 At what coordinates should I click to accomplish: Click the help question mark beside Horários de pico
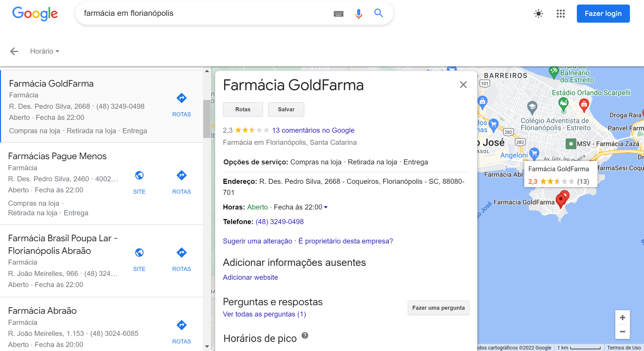tap(305, 335)
